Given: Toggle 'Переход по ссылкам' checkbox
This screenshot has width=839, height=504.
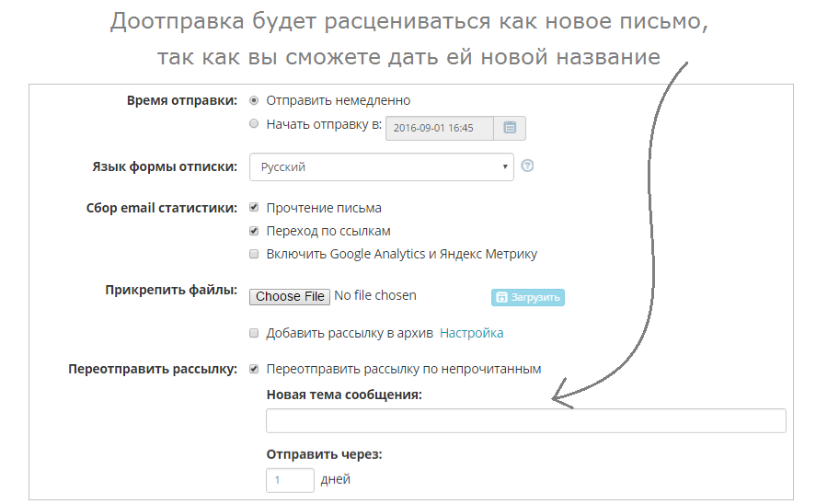Looking at the screenshot, I should tap(254, 231).
